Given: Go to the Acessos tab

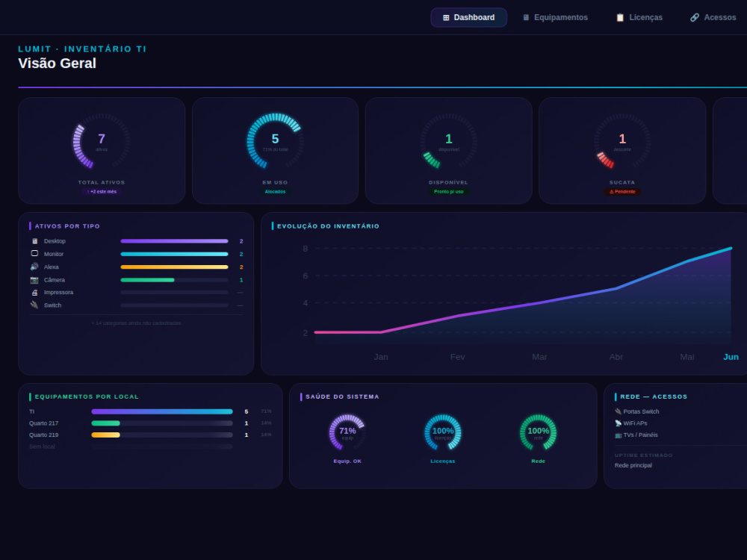Looking at the screenshot, I should point(713,18).
